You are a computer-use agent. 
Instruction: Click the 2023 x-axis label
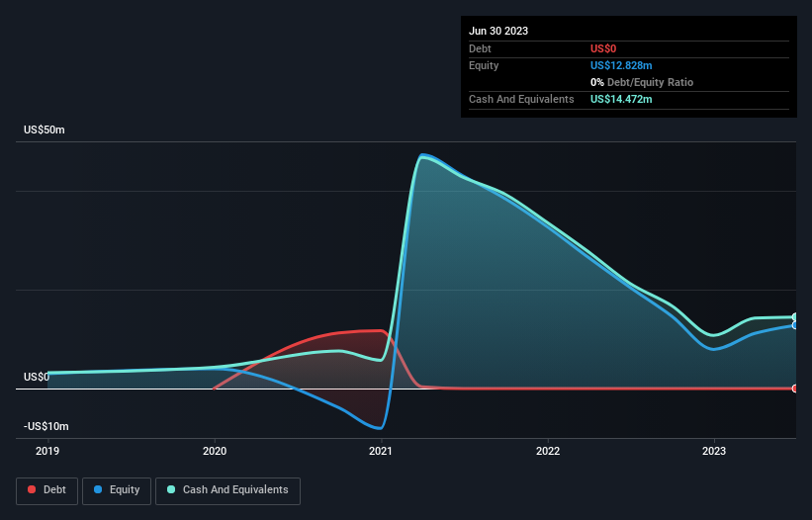pos(714,451)
